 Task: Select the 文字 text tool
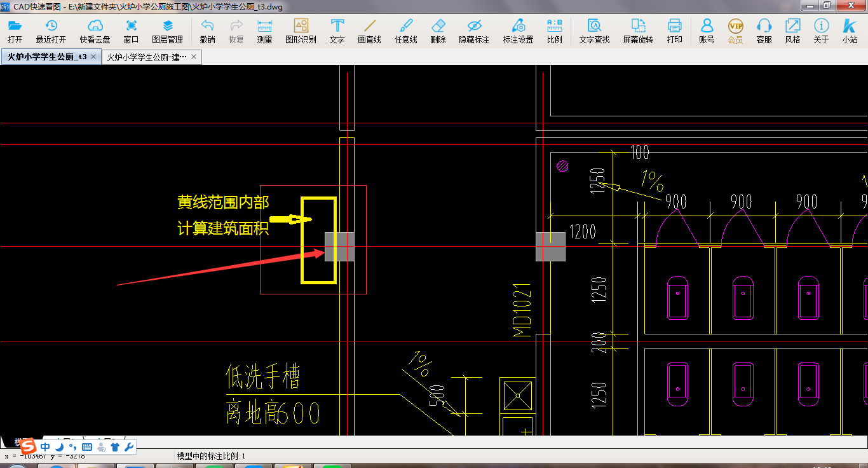[337, 31]
